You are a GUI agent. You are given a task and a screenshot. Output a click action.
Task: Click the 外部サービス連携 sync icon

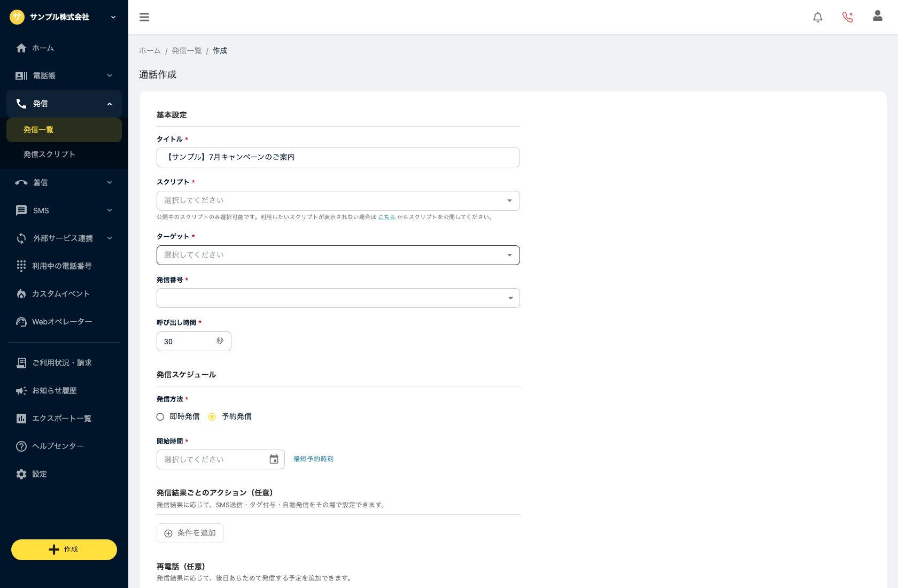21,238
